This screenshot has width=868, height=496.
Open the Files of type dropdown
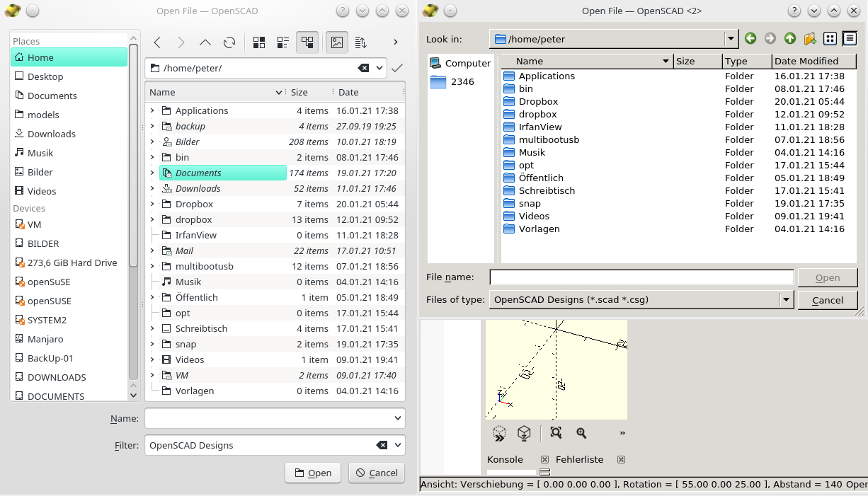pos(786,300)
